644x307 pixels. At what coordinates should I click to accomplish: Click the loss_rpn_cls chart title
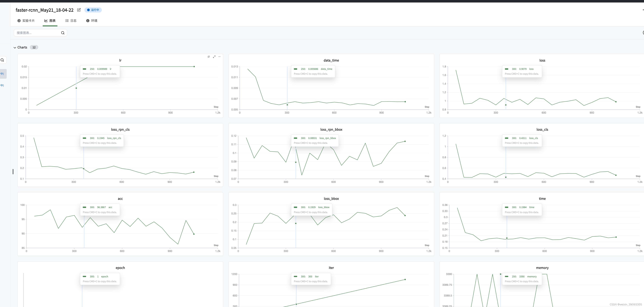click(x=120, y=129)
